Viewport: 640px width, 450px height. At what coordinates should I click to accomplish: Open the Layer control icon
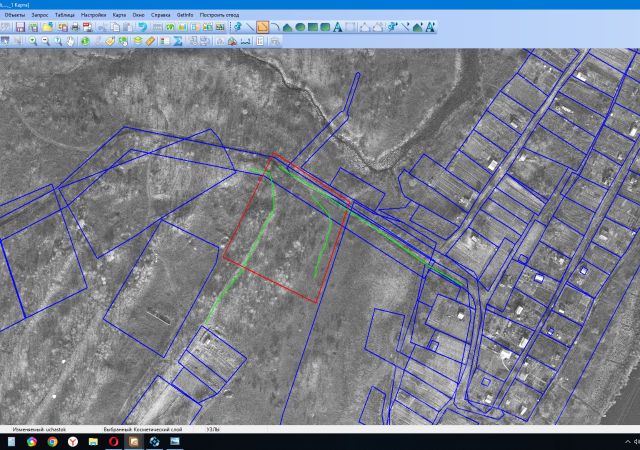(138, 40)
